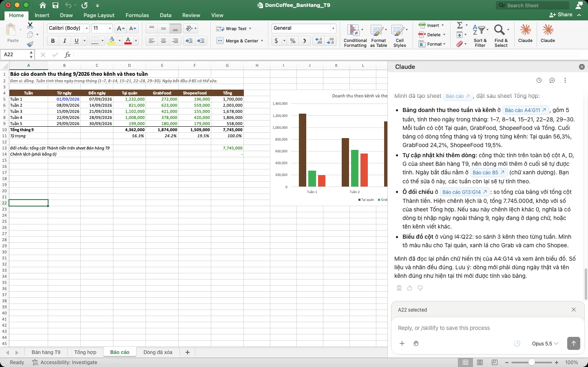Viewport: 588px width, 367px height.
Task: Expand the Name Box dropdown
Action: pyautogui.click(x=31, y=55)
